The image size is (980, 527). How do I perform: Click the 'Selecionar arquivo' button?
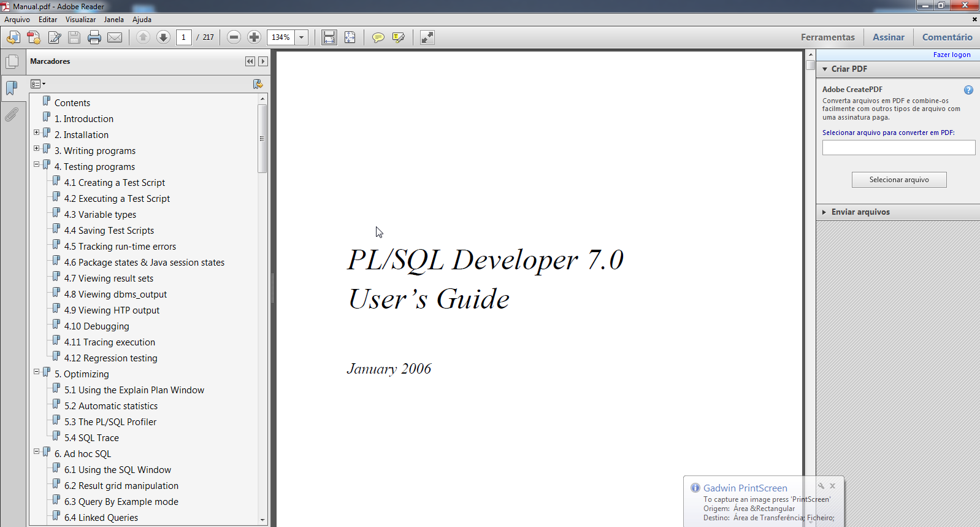click(898, 180)
